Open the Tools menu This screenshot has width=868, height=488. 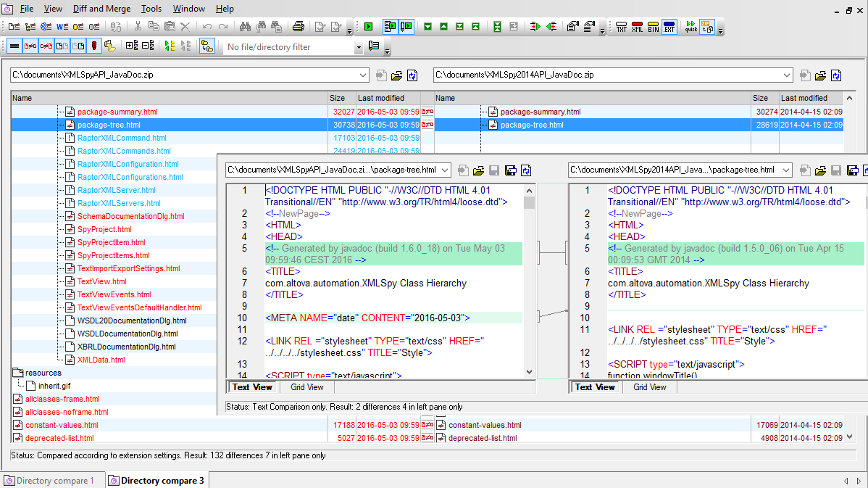tap(151, 9)
